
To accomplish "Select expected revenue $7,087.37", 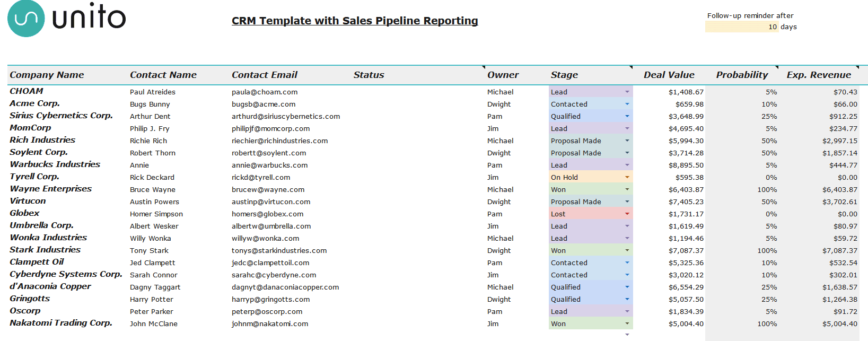I will click(840, 250).
